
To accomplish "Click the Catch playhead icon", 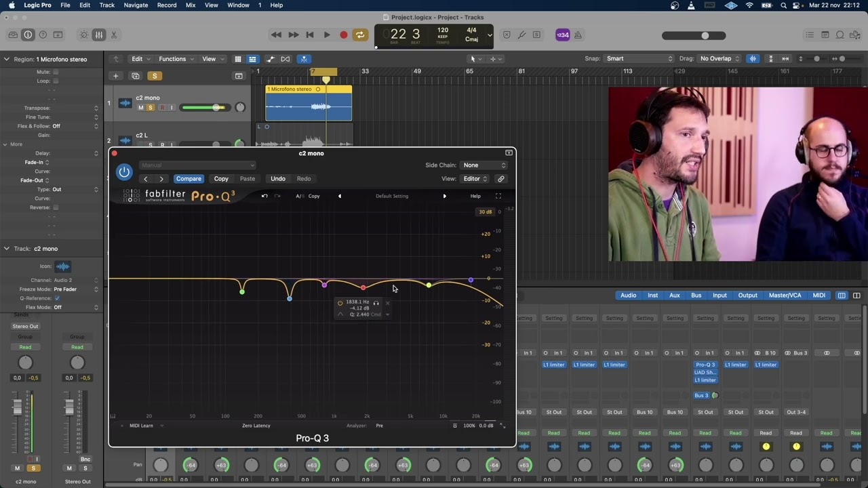I will (x=304, y=59).
